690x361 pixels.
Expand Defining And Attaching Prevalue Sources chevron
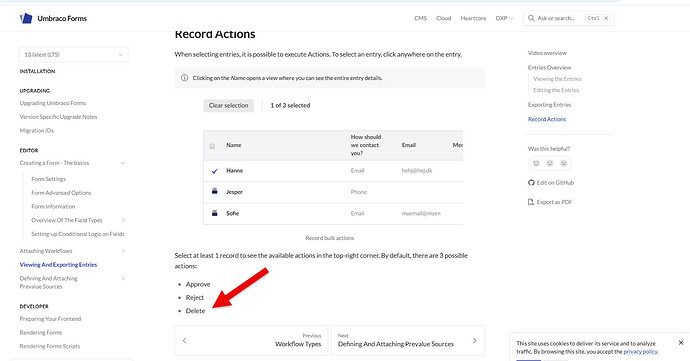pyautogui.click(x=123, y=278)
